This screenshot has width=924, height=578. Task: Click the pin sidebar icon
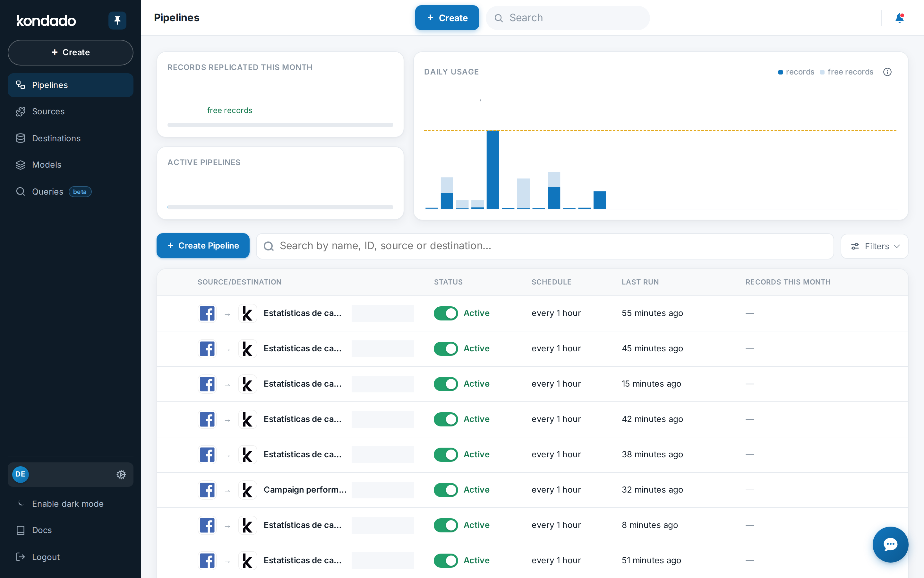117,20
